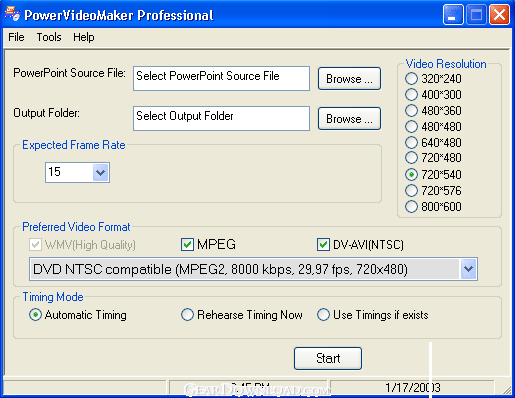This screenshot has width=515, height=398.
Task: Click the window resize grip in status bar
Action: coord(506,389)
